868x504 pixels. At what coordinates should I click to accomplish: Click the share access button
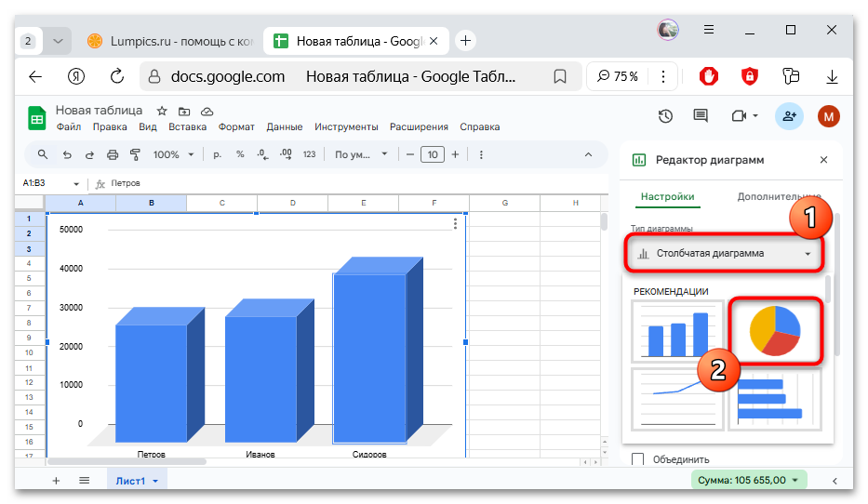point(789,116)
